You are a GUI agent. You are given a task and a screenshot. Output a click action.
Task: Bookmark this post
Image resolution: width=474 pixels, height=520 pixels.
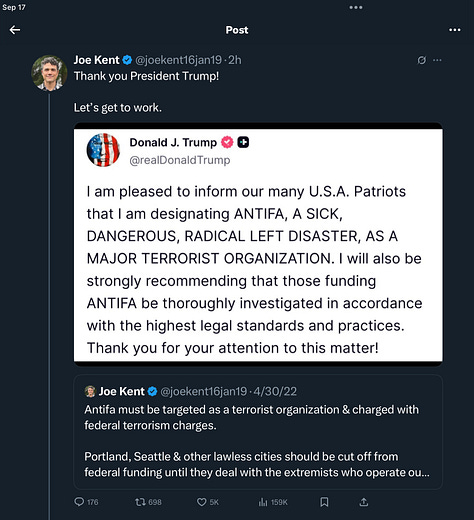324,502
